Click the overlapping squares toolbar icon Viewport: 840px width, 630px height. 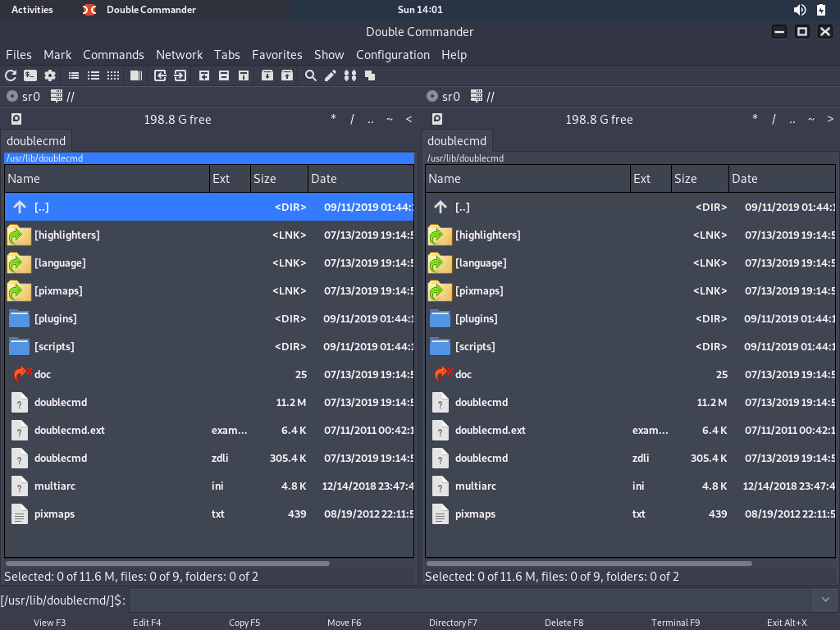pyautogui.click(x=370, y=75)
